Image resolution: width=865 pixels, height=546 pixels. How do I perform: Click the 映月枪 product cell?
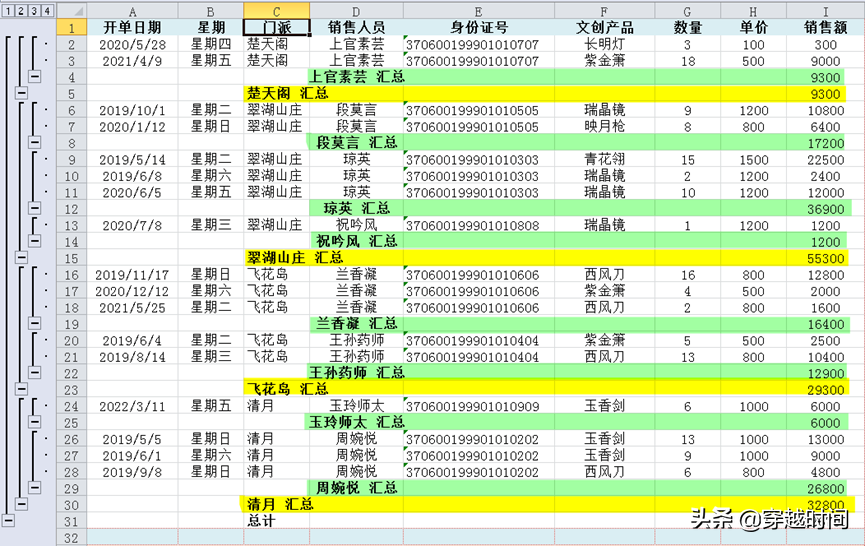pyautogui.click(x=605, y=126)
